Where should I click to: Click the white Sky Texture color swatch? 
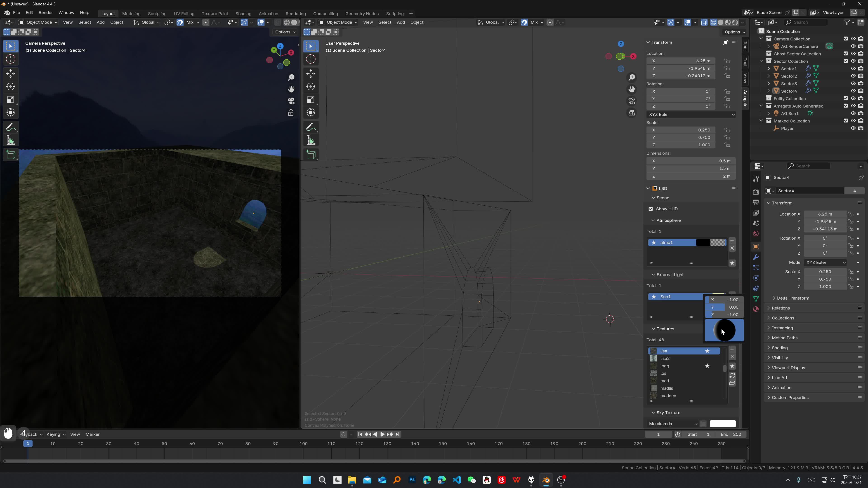pos(723,424)
